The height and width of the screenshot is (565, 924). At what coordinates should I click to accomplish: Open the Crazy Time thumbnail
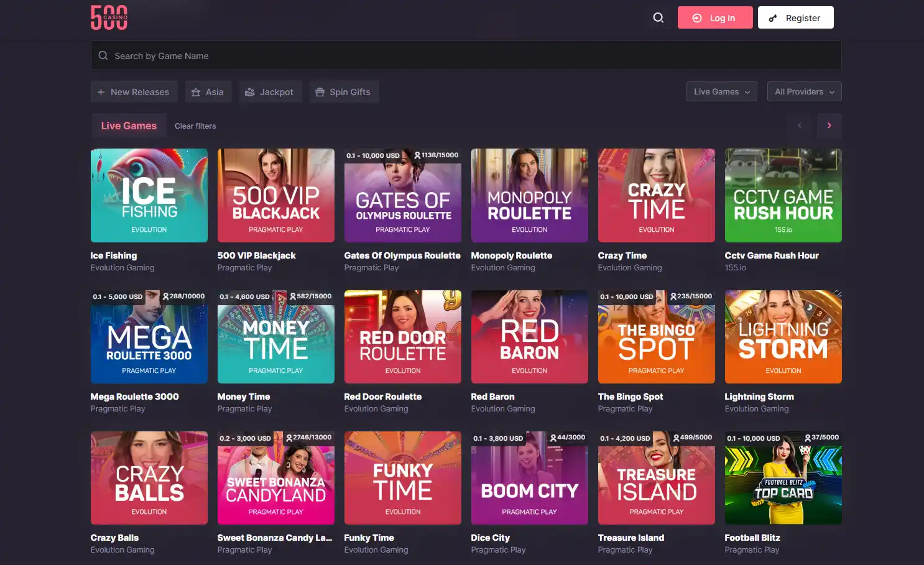click(x=657, y=195)
